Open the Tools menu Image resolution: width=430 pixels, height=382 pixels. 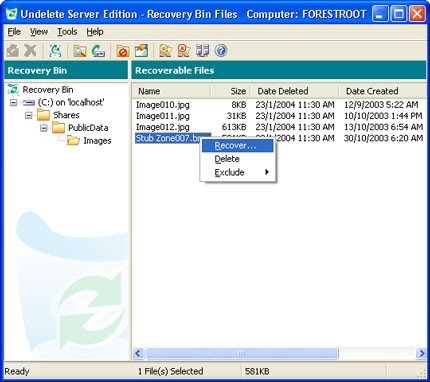point(67,32)
